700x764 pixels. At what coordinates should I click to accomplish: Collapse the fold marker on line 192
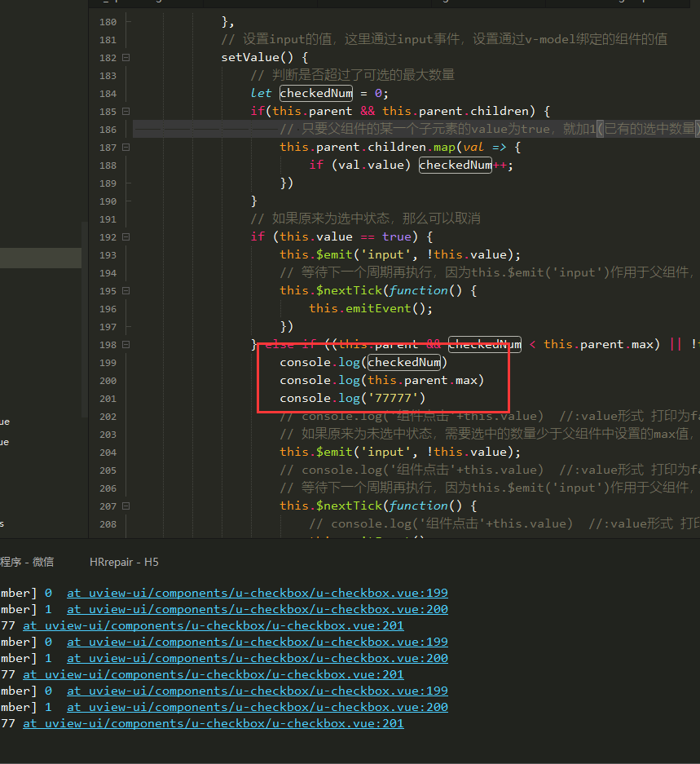pos(126,236)
